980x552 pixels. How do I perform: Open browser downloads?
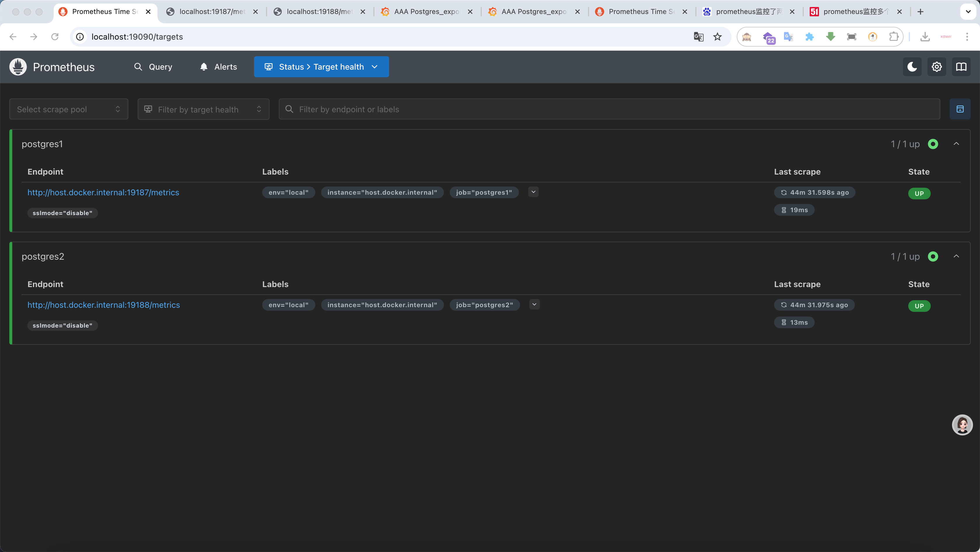pyautogui.click(x=925, y=36)
